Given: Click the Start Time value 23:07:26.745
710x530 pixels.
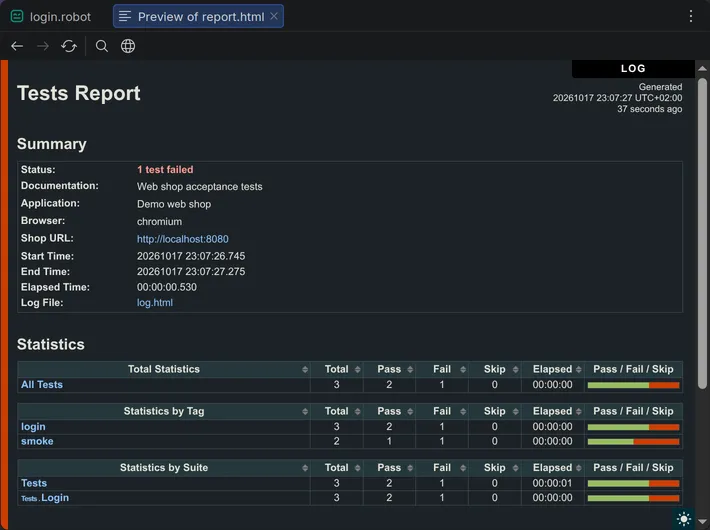Looking at the screenshot, I should (x=191, y=256).
